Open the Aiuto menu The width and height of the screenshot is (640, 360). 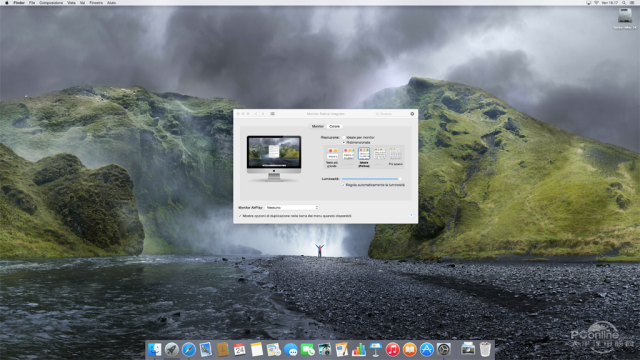(111, 3)
